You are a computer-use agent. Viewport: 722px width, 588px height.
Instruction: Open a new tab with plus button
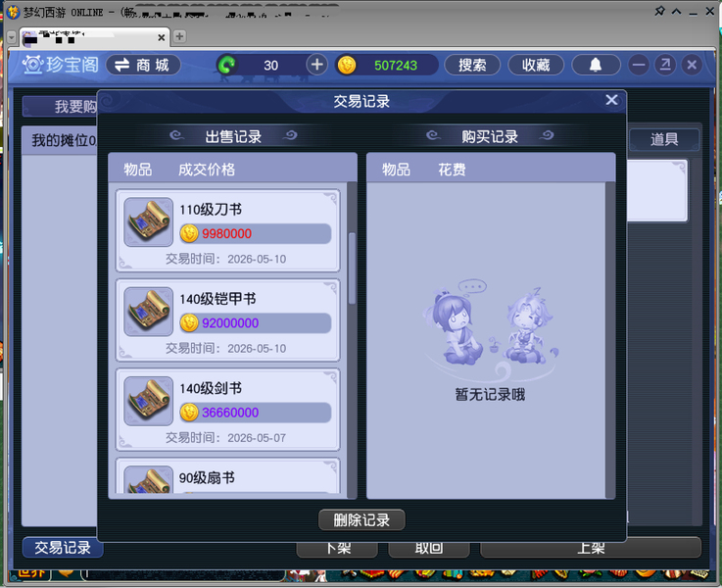click(179, 36)
